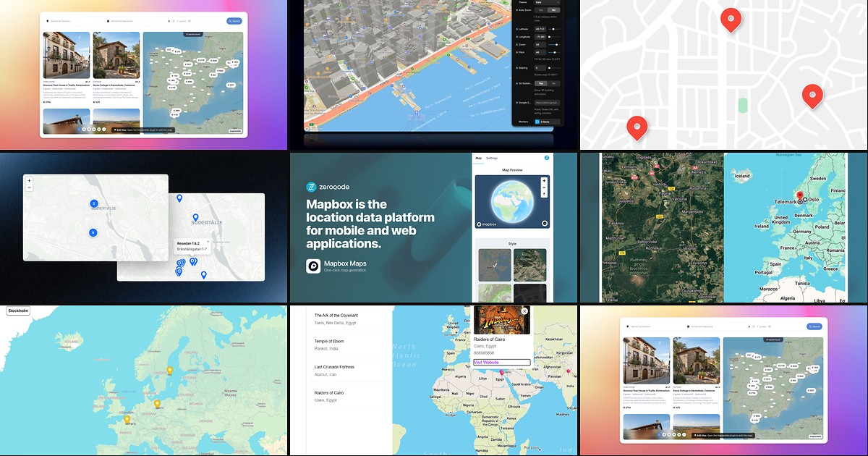This screenshot has height=456, width=868.
Task: Click the Rosedan 1 & 2 popup title
Action: coord(189,243)
